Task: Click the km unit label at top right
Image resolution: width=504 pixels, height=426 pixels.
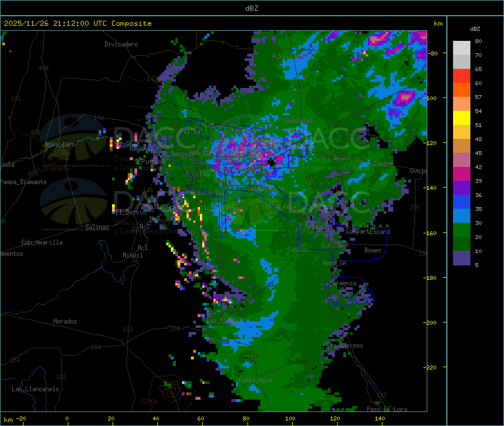Action: click(438, 24)
